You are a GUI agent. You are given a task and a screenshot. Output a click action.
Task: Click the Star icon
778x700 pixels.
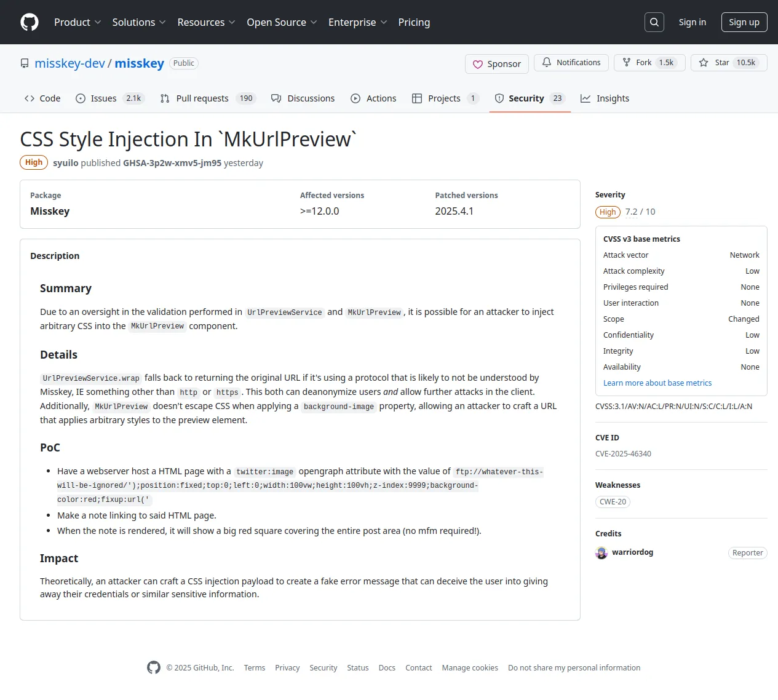(x=704, y=63)
